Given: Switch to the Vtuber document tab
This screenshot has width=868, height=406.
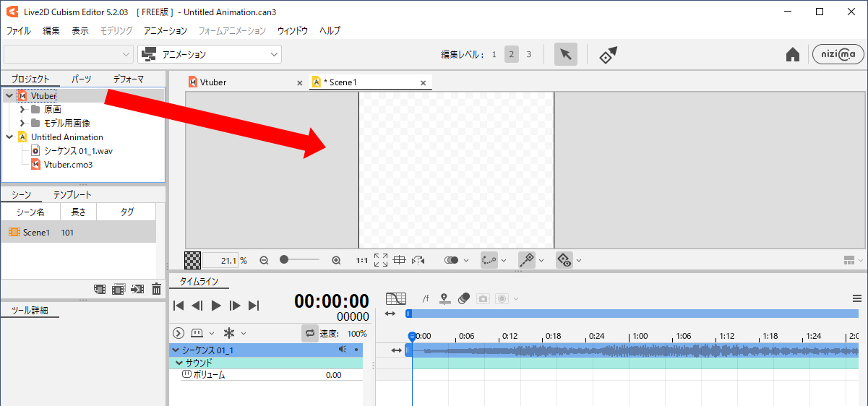Looking at the screenshot, I should coord(213,82).
